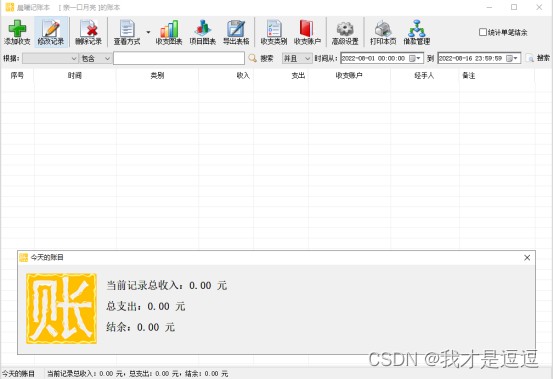The width and height of the screenshot is (554, 379).
Task: Open the end date calendar dropdown
Action: coord(512,58)
